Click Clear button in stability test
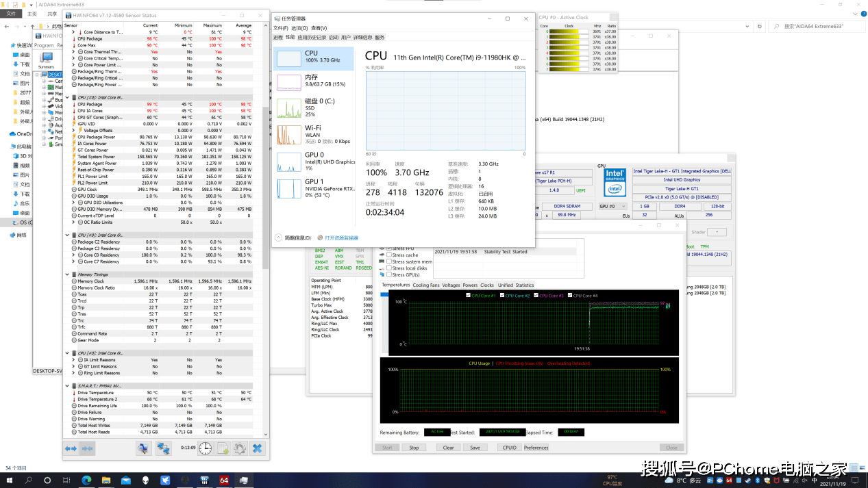Image resolution: width=868 pixels, height=488 pixels. 448,448
